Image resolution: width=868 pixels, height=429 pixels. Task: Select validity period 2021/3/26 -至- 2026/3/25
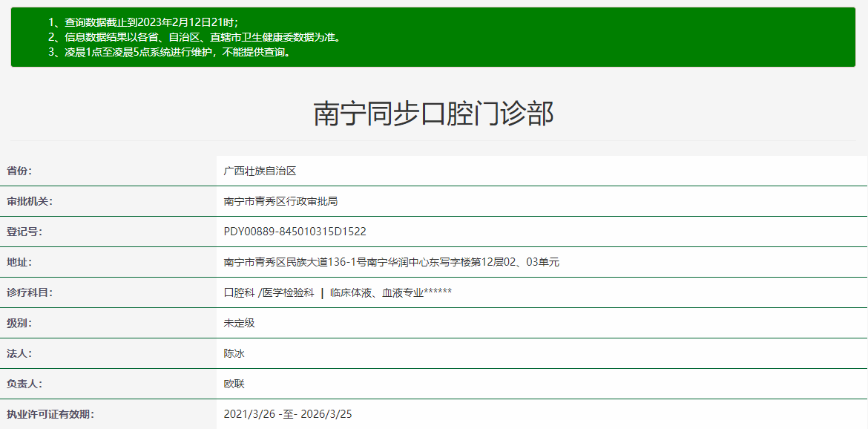pos(288,415)
